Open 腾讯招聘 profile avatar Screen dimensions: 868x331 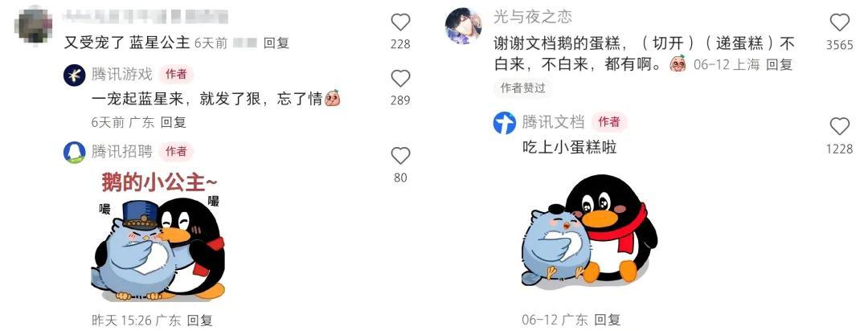click(75, 152)
